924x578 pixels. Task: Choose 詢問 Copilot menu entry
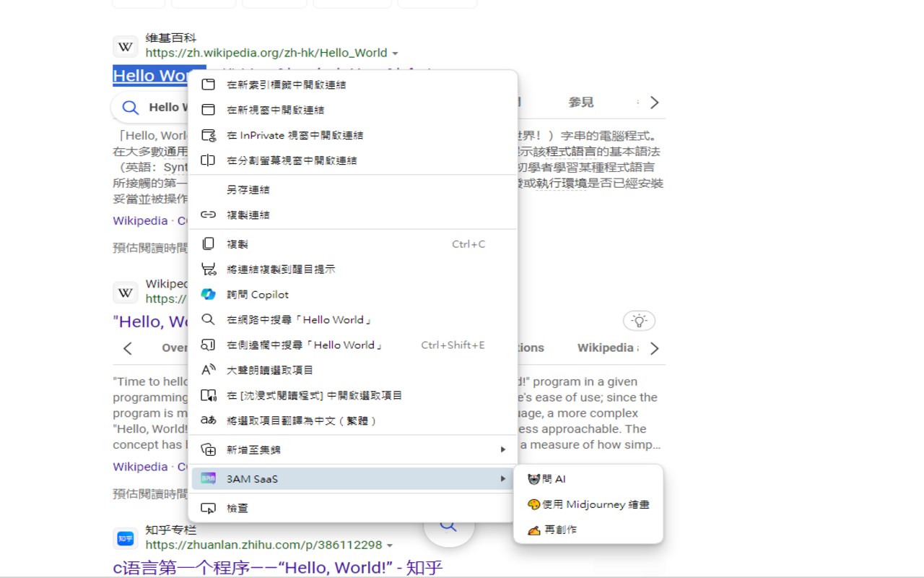(x=353, y=294)
